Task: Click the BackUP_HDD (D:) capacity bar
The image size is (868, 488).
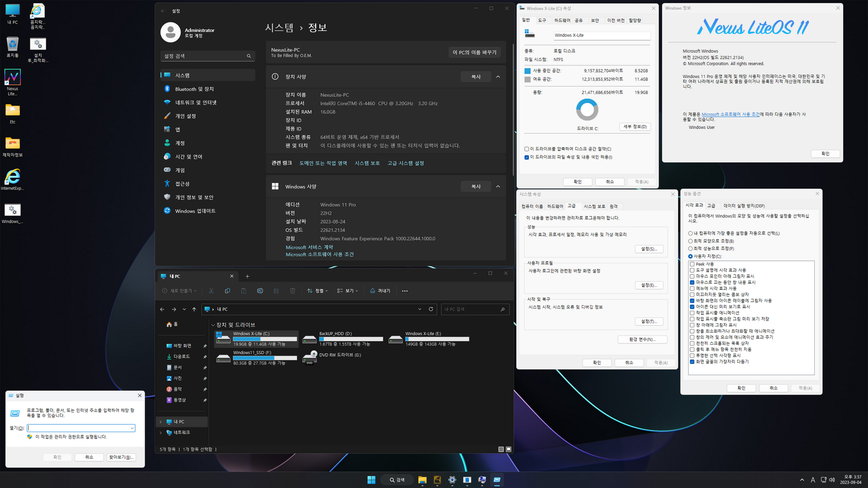Action: tap(351, 339)
